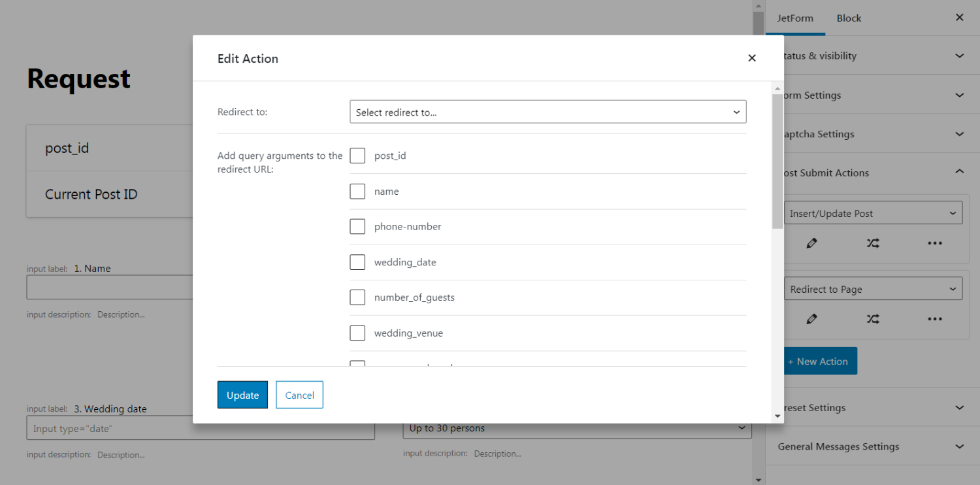Open more options for Insert/Update Post action
Screen dimensions: 980x485
934,242
